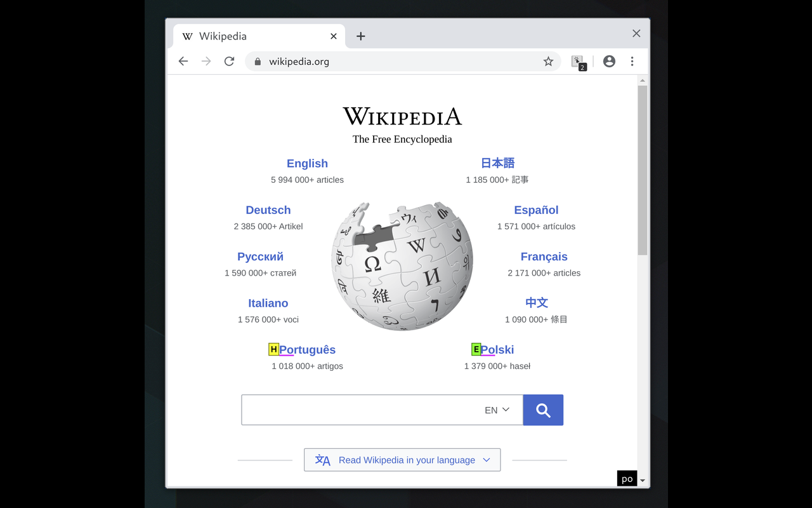Click the forward navigation arrow
Viewport: 812px width, 508px height.
[206, 62]
